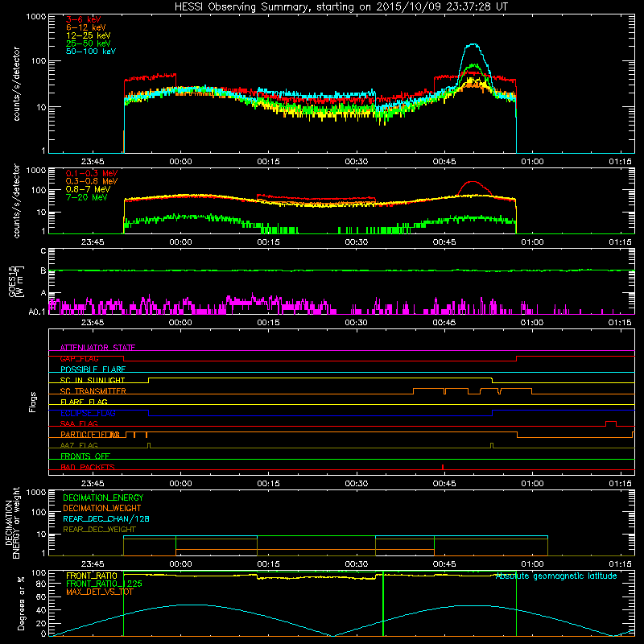Click the Degrees or % axis title
644x644 pixels.
click(21, 603)
